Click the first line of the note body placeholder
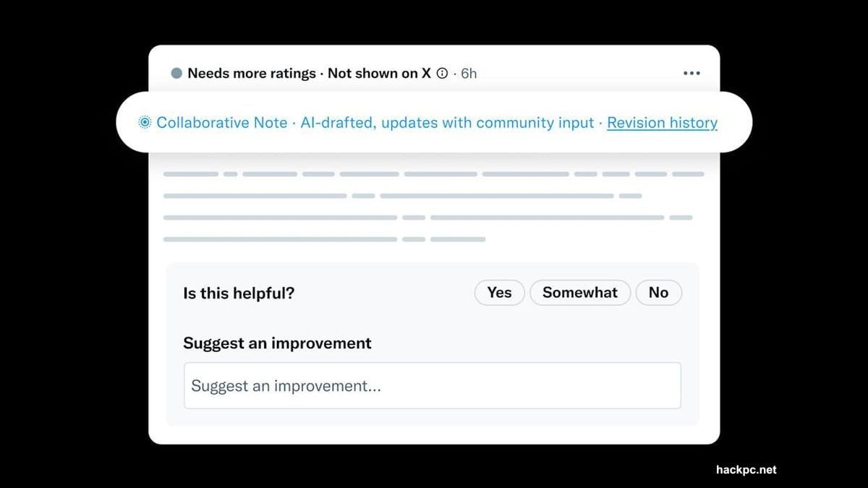 pos(433,174)
